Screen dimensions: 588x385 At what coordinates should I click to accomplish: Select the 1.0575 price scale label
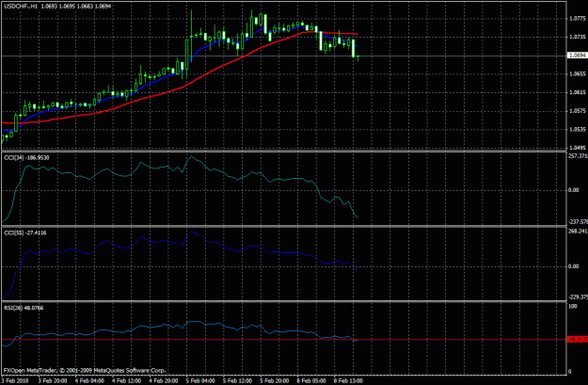tap(578, 111)
